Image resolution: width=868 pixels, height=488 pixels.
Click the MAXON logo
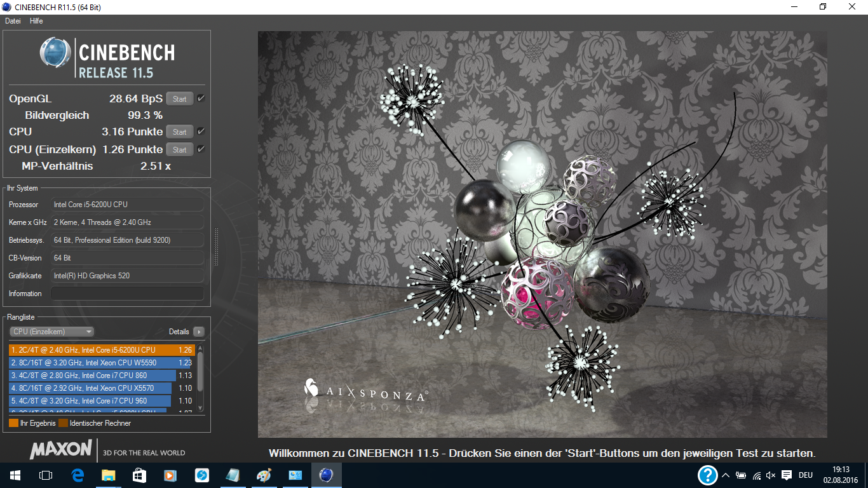[61, 449]
